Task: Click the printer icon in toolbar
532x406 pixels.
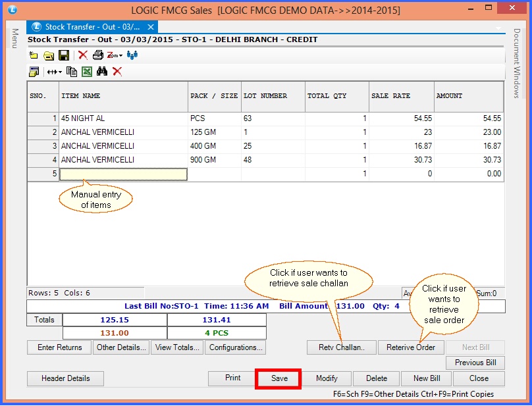Action: [x=98, y=55]
